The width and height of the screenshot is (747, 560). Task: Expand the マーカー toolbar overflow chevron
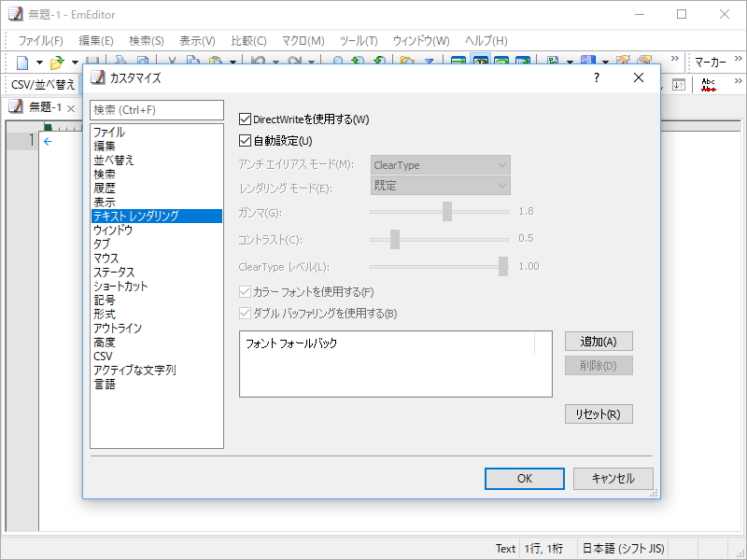pyautogui.click(x=738, y=58)
